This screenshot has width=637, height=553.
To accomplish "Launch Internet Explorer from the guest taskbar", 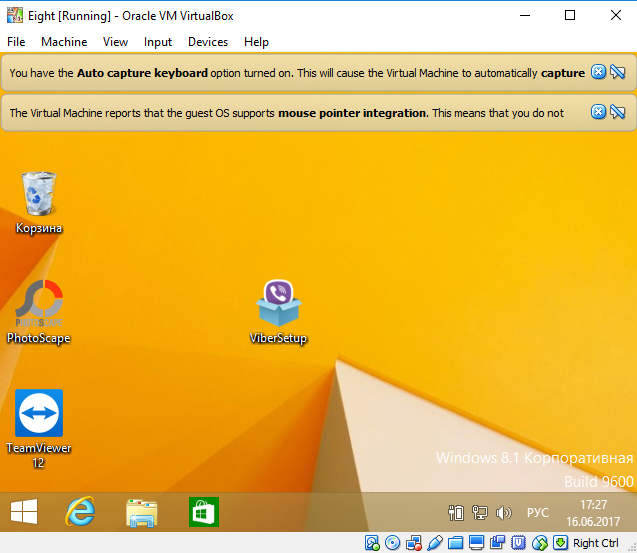I will coord(80,512).
